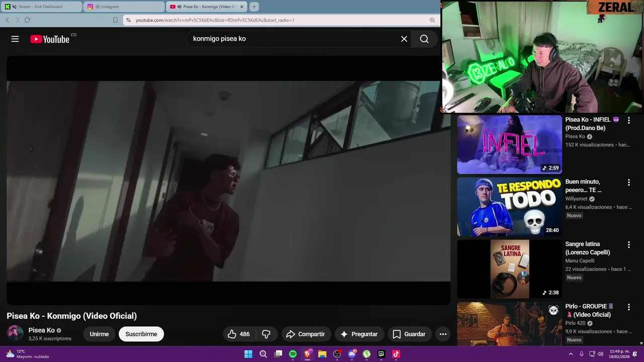Click the Compartir share button
The image size is (644, 362).
tap(305, 334)
